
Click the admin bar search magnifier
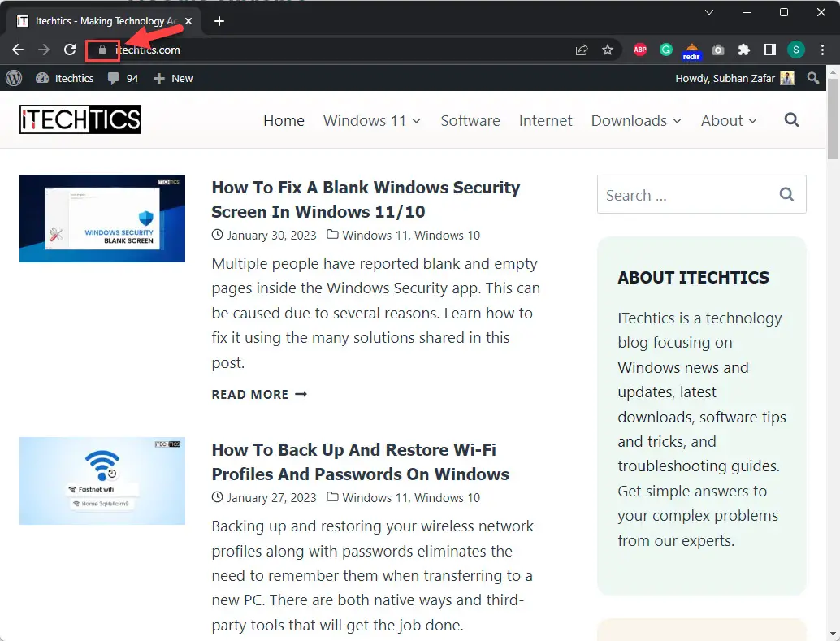pyautogui.click(x=812, y=78)
